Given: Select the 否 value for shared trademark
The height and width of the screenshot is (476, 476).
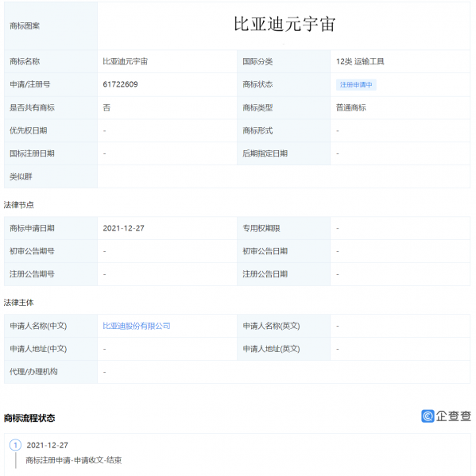Looking at the screenshot, I should coord(106,108).
